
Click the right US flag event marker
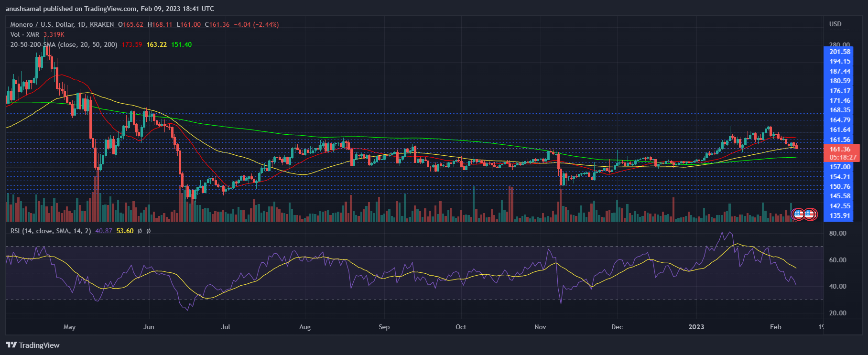pos(810,214)
